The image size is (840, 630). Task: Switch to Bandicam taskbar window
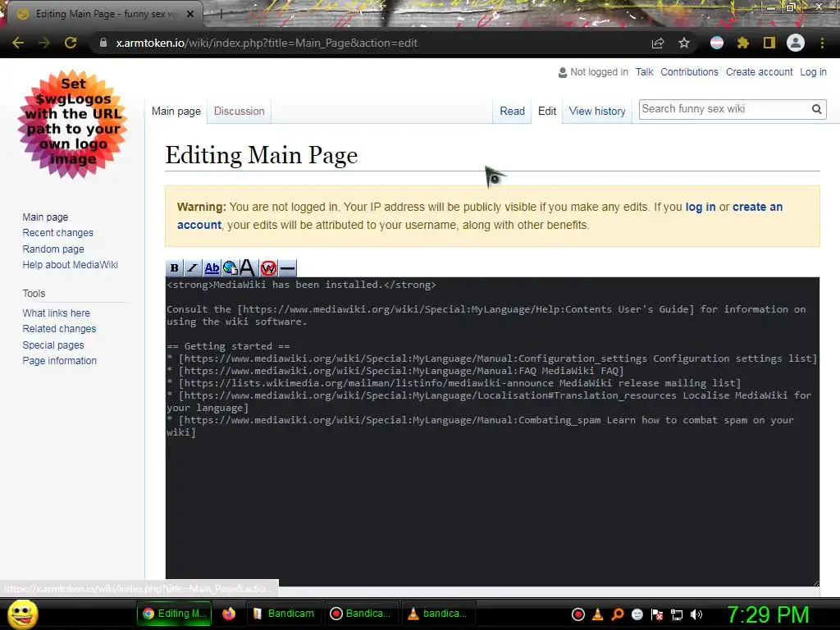pyautogui.click(x=284, y=614)
